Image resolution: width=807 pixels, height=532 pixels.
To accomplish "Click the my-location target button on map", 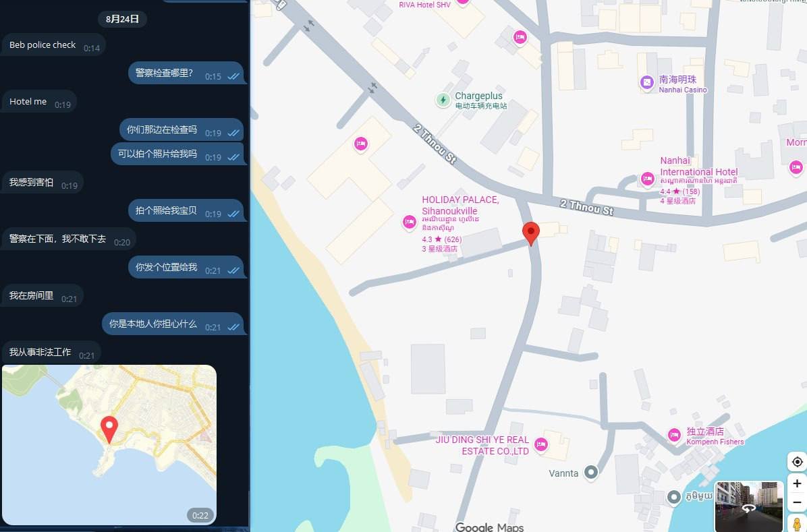I will tap(797, 461).
